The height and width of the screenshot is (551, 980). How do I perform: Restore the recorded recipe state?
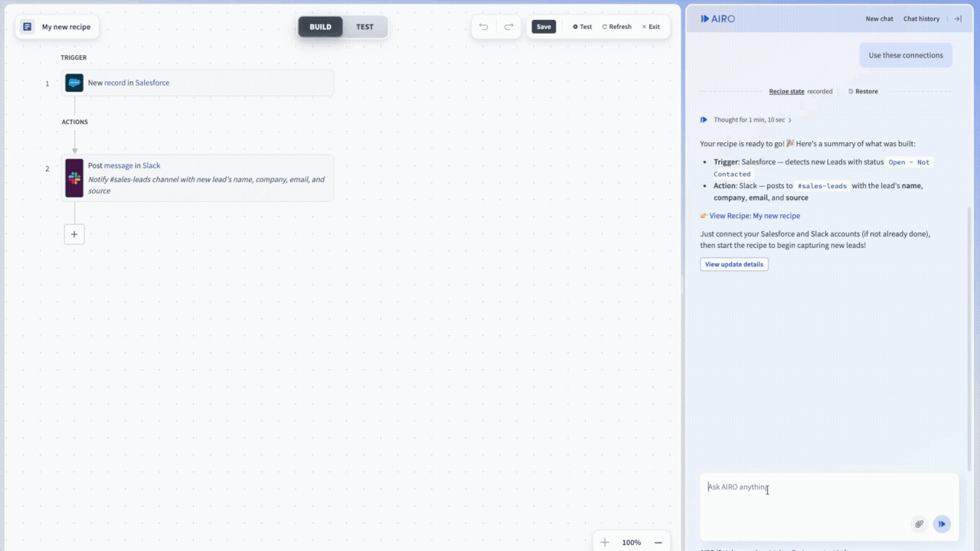point(863,91)
